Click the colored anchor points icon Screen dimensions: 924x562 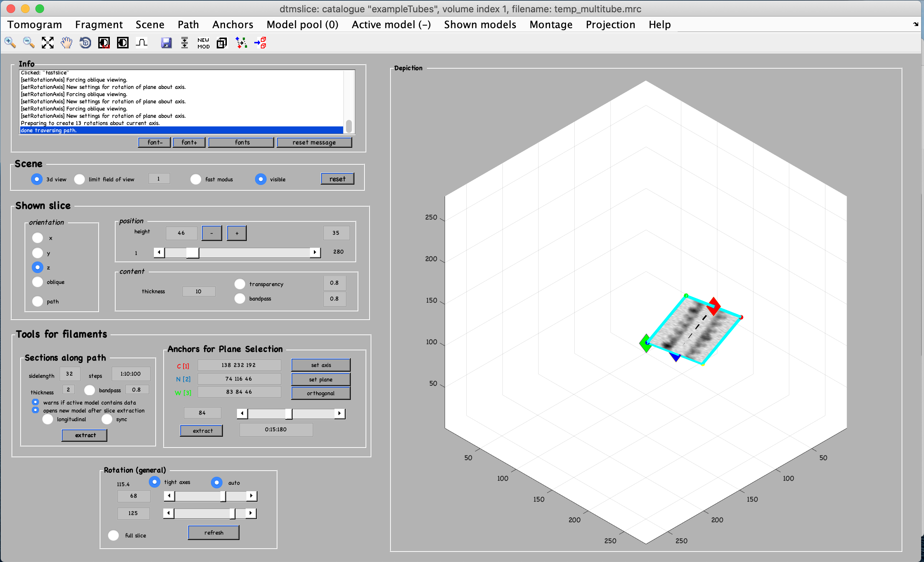click(x=241, y=43)
